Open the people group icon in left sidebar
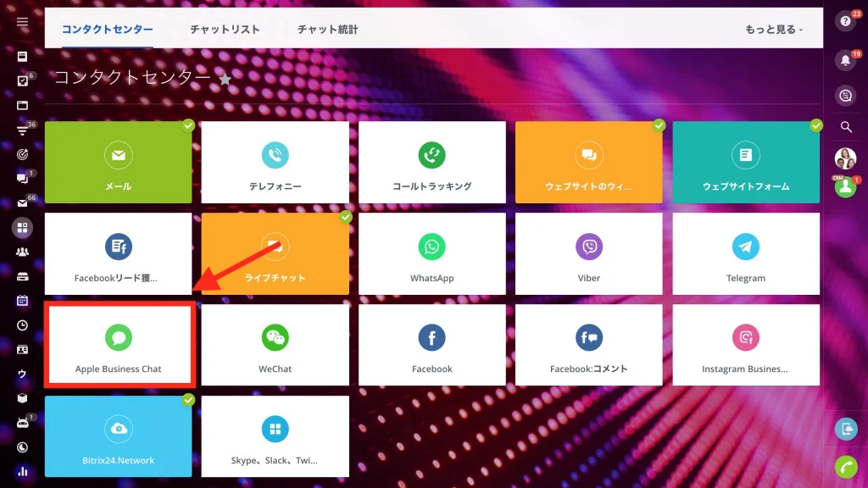This screenshot has width=868, height=488. [x=22, y=252]
